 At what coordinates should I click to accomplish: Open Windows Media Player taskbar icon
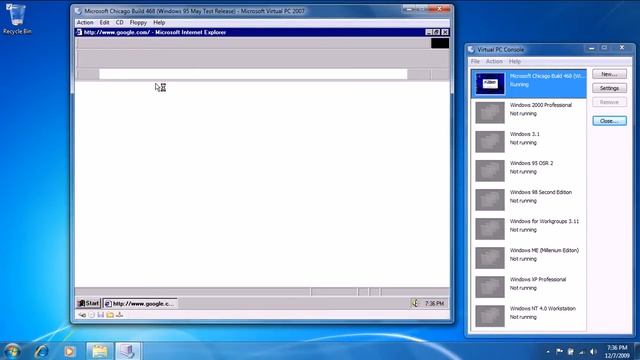point(69,351)
